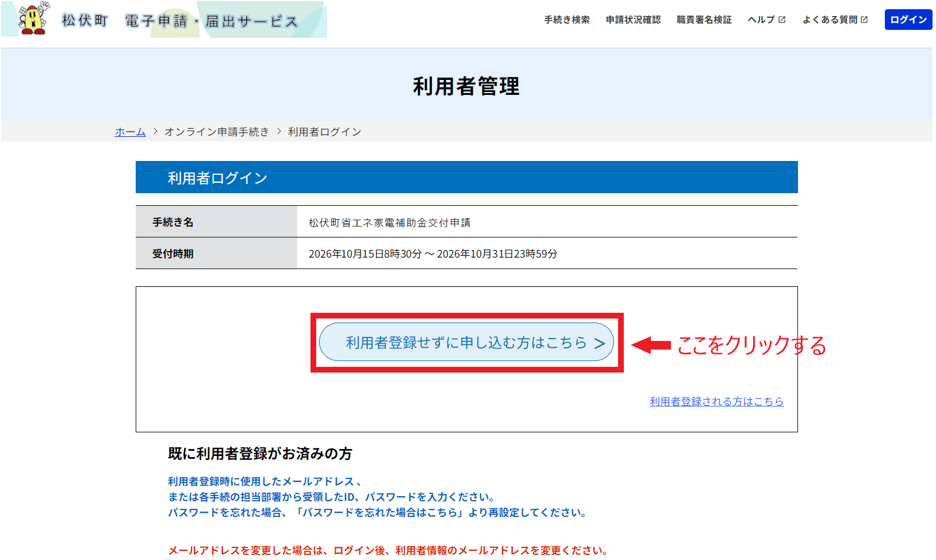The width and height of the screenshot is (936, 560).
Task: Click the external link icon beside ヘルプ
Action: [x=782, y=20]
